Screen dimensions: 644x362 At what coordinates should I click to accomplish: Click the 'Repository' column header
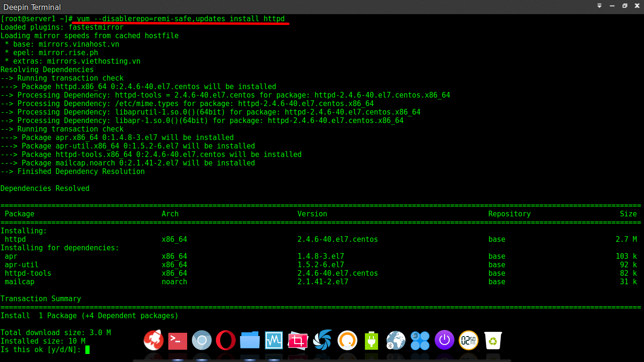pyautogui.click(x=510, y=214)
